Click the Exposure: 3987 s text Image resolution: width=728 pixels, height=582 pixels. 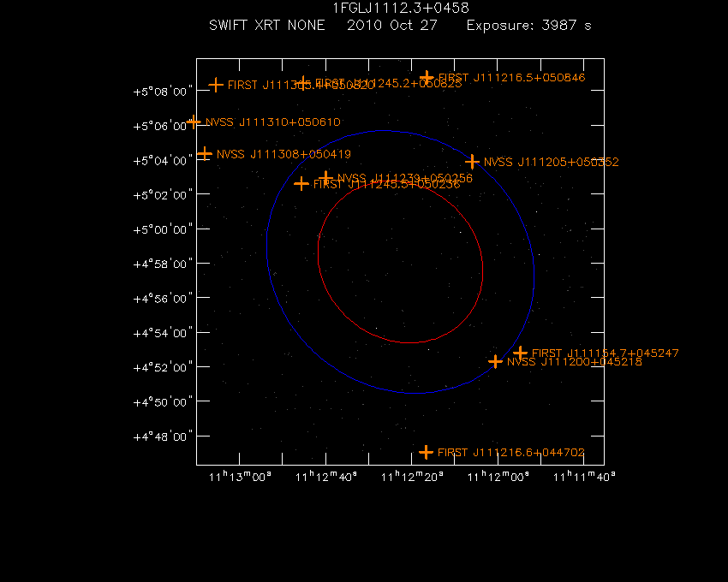[x=528, y=26]
